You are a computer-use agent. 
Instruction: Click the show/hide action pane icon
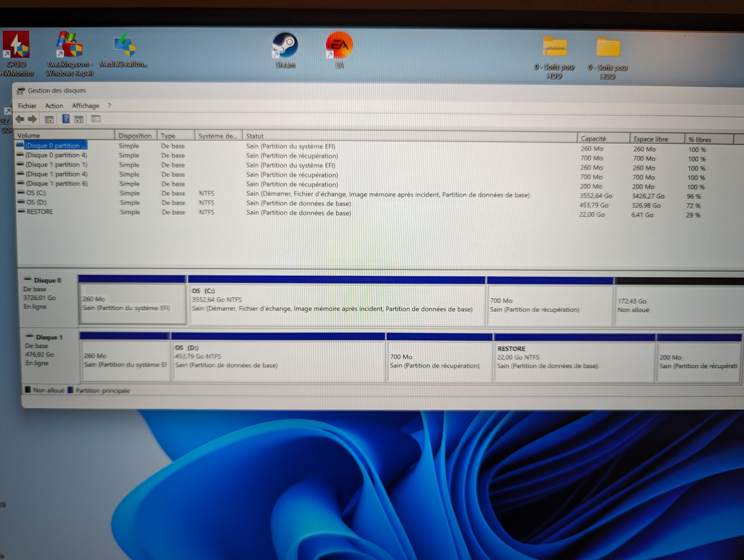79,119
